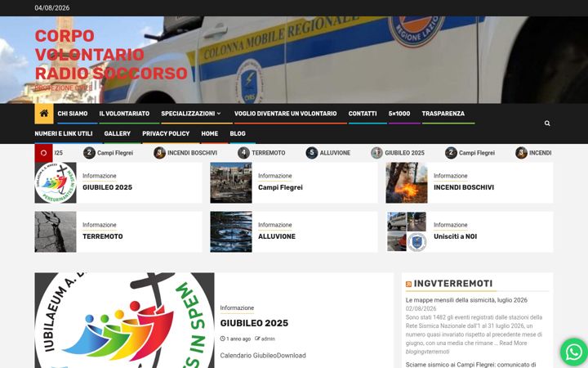
Task: Click Read More in INGV feed
Action: click(x=513, y=343)
